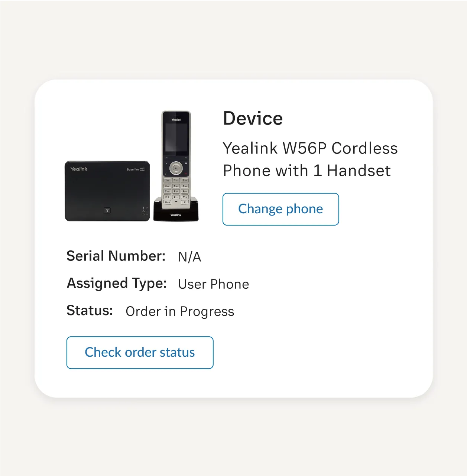Click the Assigned Type label
Screen dimensions: 467x476
[x=117, y=284]
